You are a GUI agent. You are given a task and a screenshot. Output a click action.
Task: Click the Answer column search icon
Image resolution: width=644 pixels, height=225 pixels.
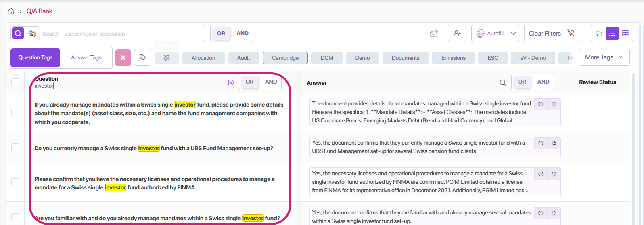(503, 82)
